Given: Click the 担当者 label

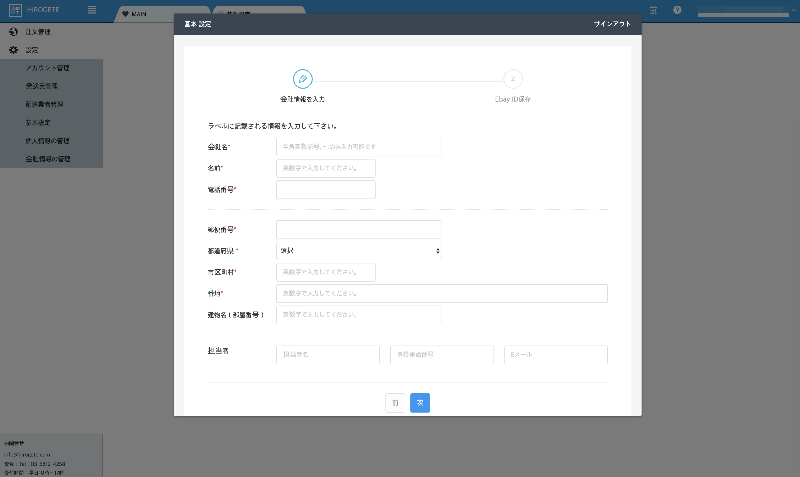Looking at the screenshot, I should [218, 351].
